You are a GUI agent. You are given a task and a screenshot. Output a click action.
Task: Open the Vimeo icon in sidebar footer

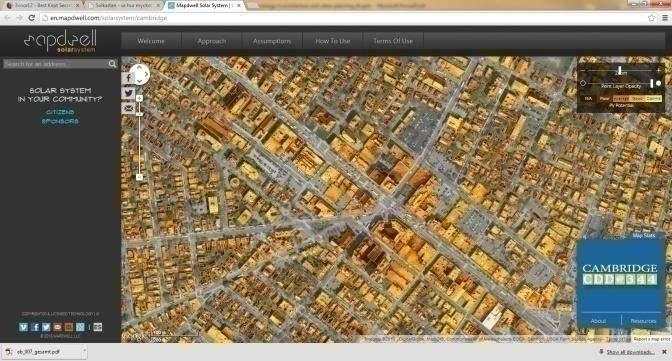pyautogui.click(x=24, y=327)
